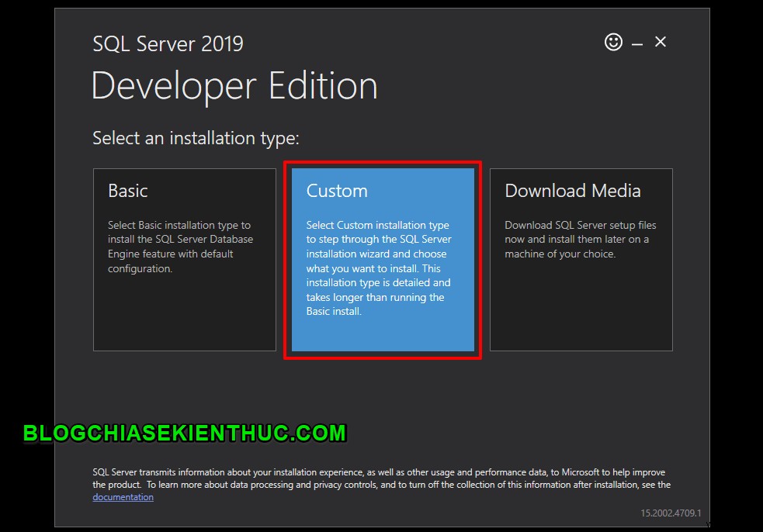Choose the Custom installation type tile

coord(383,260)
